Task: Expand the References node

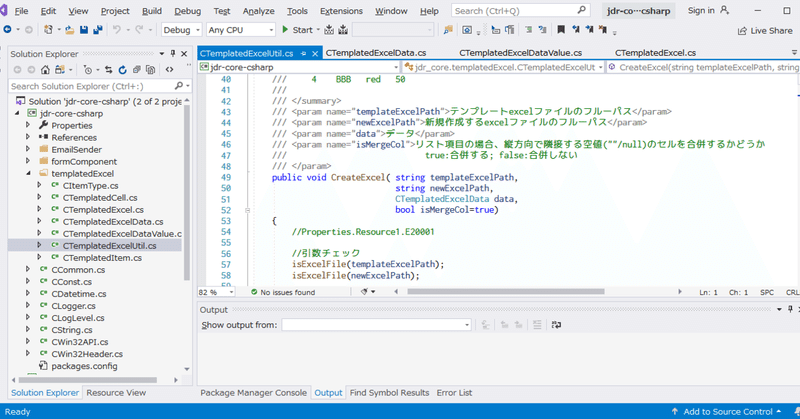Action: point(29,137)
